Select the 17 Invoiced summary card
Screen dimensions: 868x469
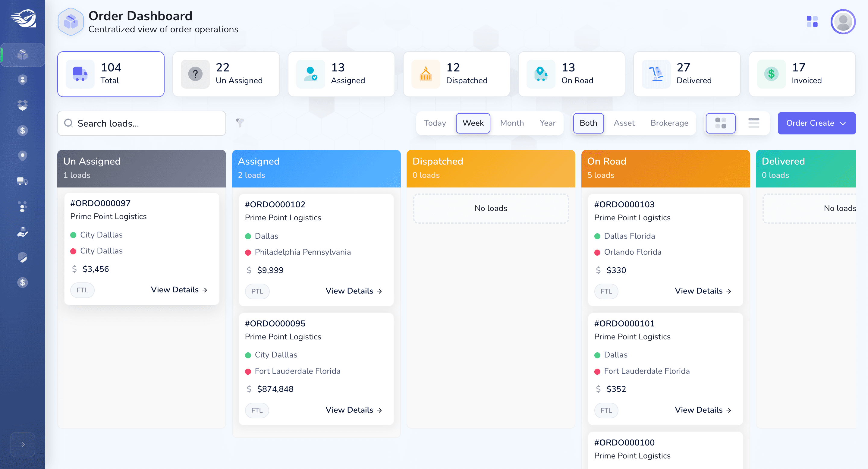click(802, 74)
